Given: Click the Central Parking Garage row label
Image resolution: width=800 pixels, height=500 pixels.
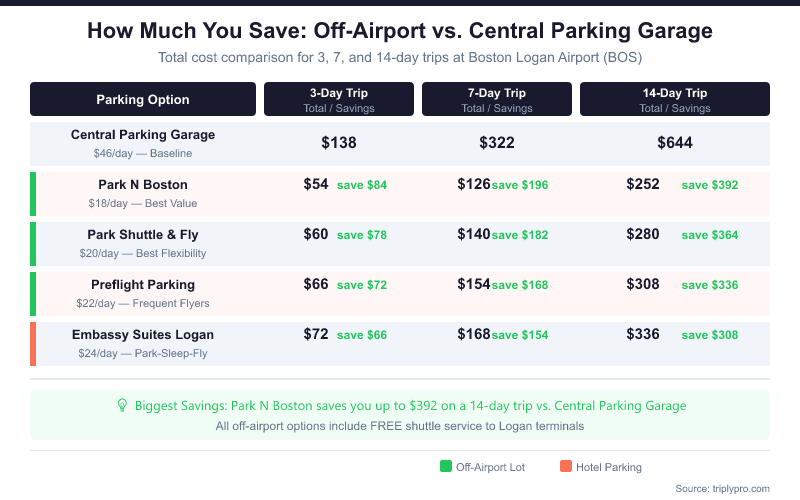Looking at the screenshot, I should [x=143, y=135].
